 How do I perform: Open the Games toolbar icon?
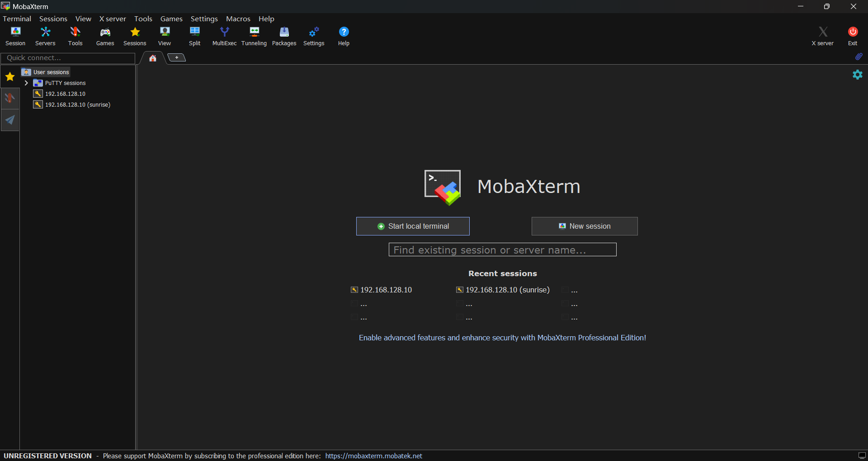tap(105, 36)
